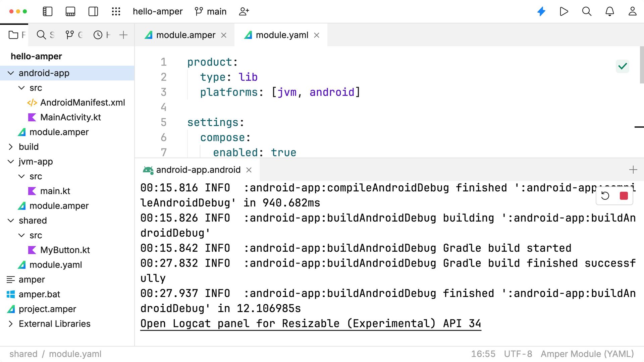This screenshot has height=362, width=644.
Task: Open notifications bell
Action: pyautogui.click(x=610, y=11)
